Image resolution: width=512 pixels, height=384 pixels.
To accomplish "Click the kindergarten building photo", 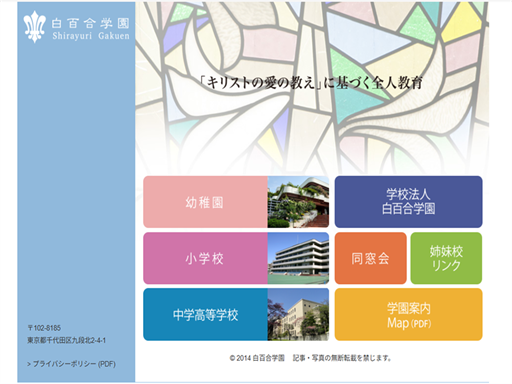I will coord(298,202).
